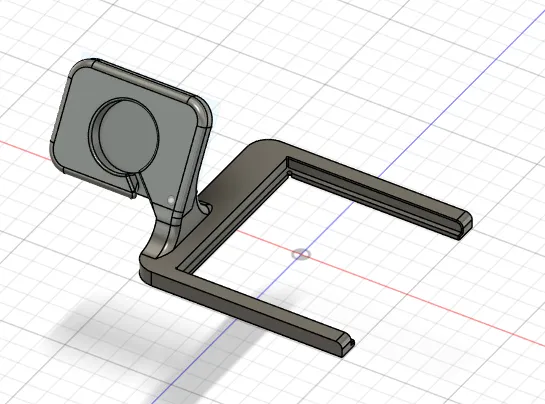Click the origin point marker on the grid
Screen dimensions: 545x404
click(301, 254)
